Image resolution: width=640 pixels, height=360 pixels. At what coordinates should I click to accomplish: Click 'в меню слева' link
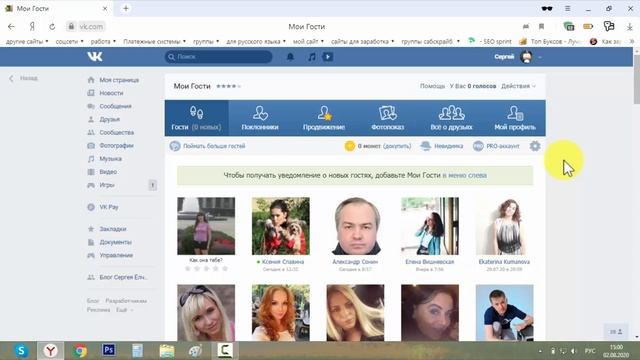[464, 175]
